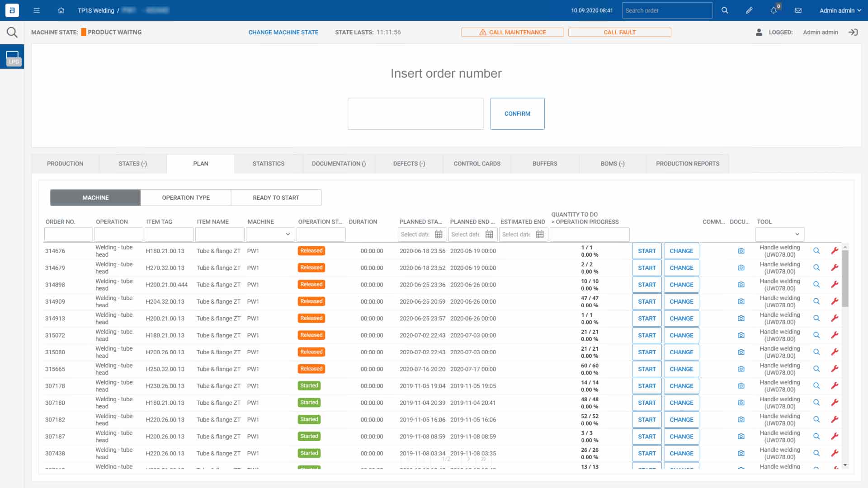The width and height of the screenshot is (868, 488).
Task: Click the Order No. filter field
Action: tap(68, 234)
